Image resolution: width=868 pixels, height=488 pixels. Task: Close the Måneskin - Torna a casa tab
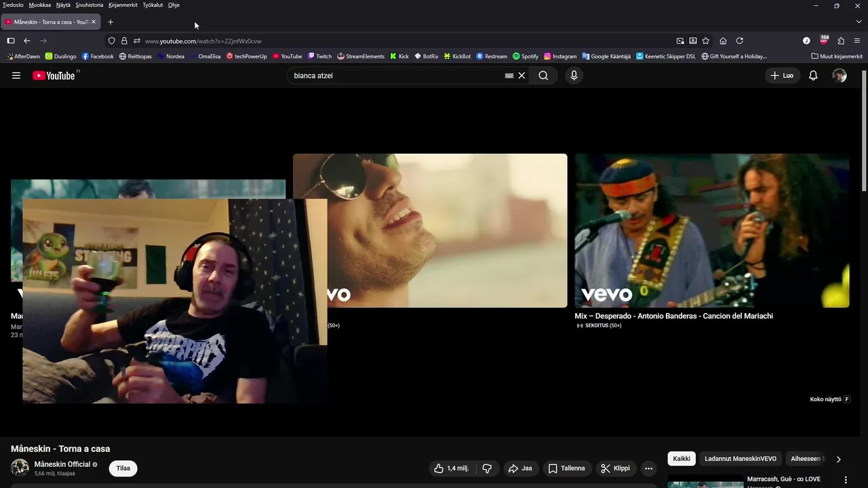94,22
